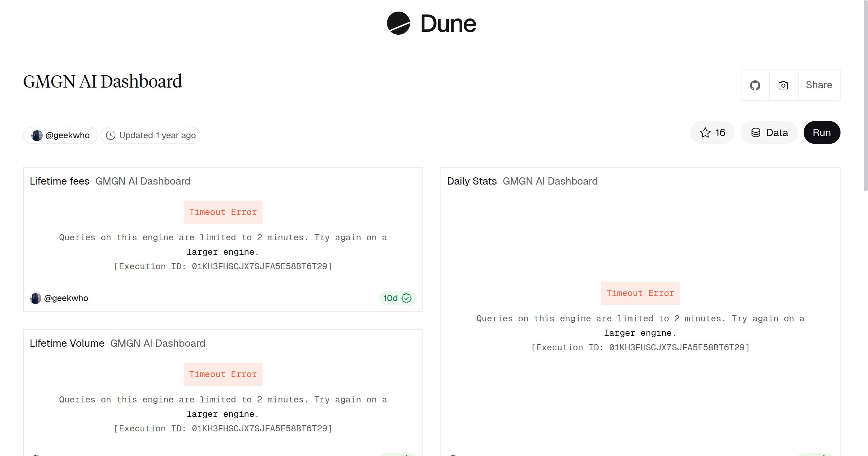
Task: Click @geekwho's avatar in the author chip
Action: (x=37, y=135)
